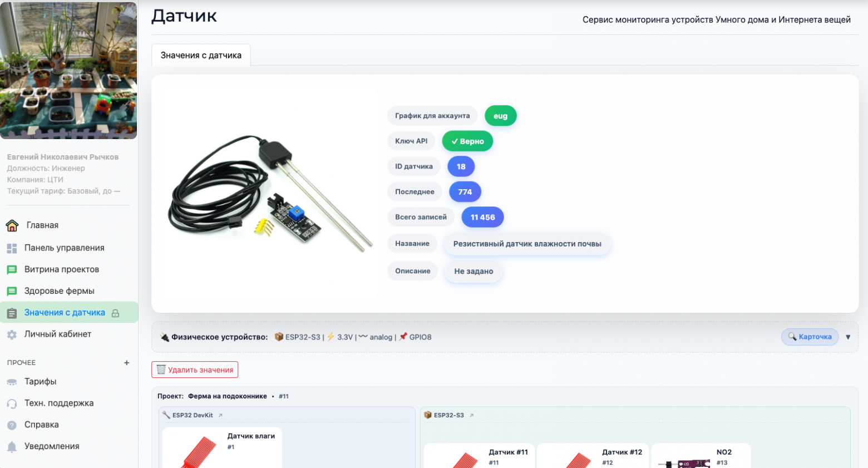This screenshot has width=868, height=468.
Task: Click the plug icon beside Физическое устройство
Action: [165, 337]
